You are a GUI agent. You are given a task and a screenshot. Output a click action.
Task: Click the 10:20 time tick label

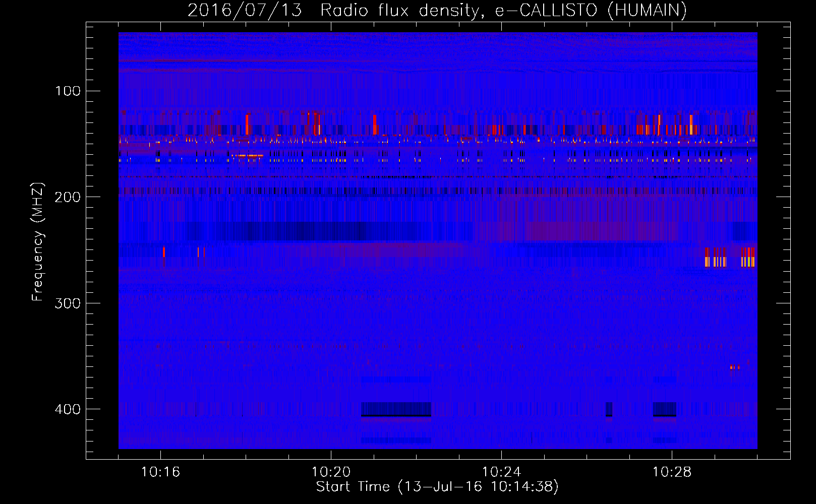click(331, 472)
